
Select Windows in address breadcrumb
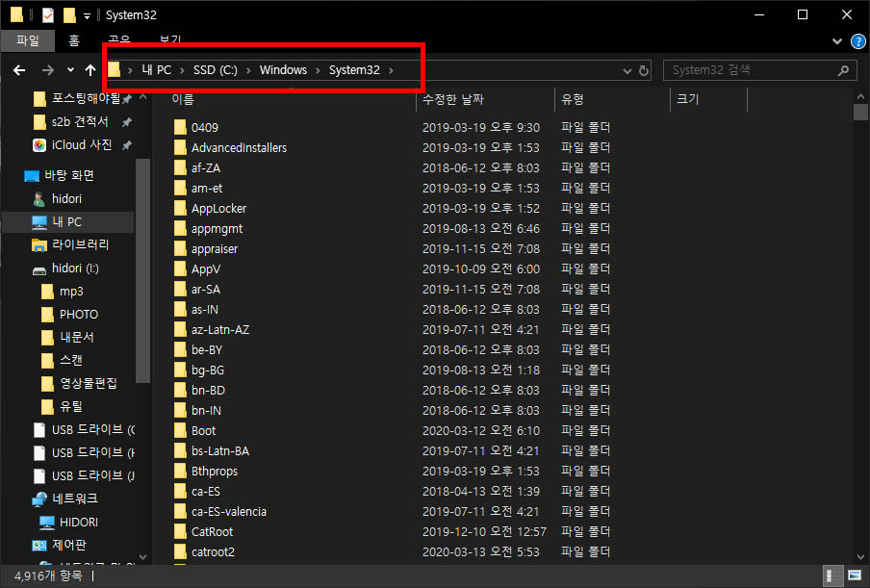283,70
